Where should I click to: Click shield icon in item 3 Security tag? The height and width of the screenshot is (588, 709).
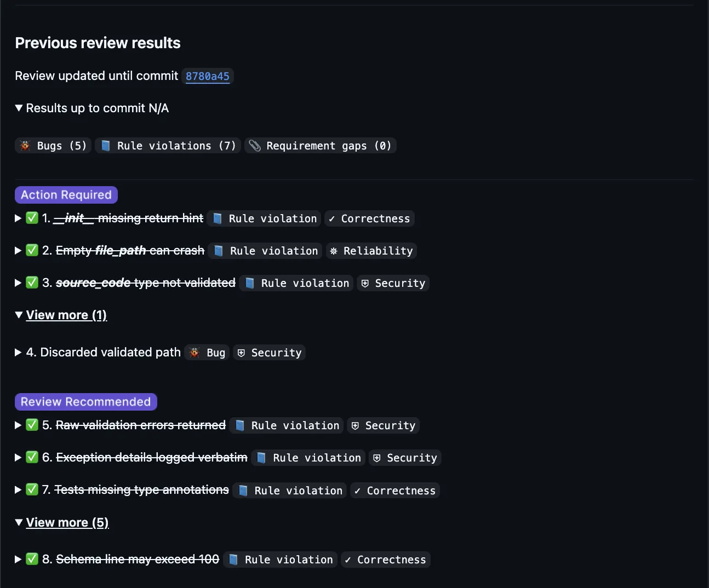click(365, 283)
